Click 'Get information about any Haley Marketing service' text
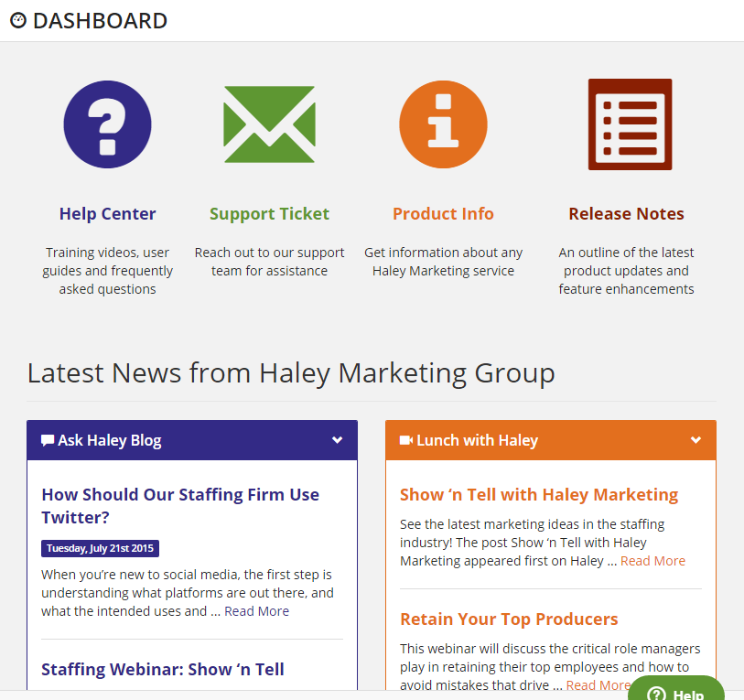This screenshot has height=700, width=744. (x=443, y=262)
